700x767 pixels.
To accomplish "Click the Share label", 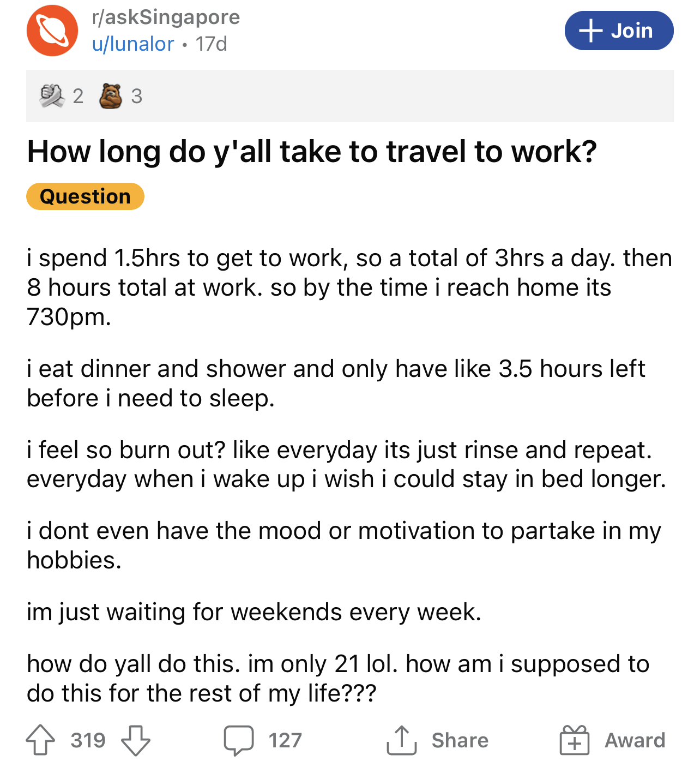I will [x=460, y=740].
